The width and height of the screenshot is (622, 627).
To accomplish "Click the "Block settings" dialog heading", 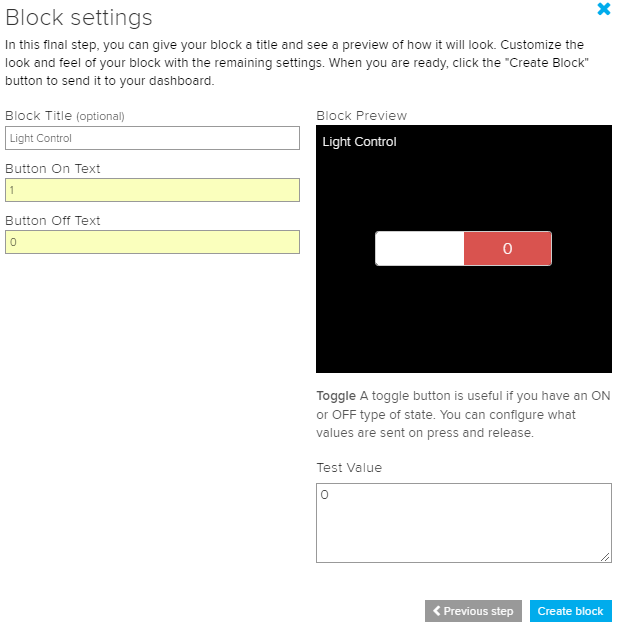I will [79, 18].
